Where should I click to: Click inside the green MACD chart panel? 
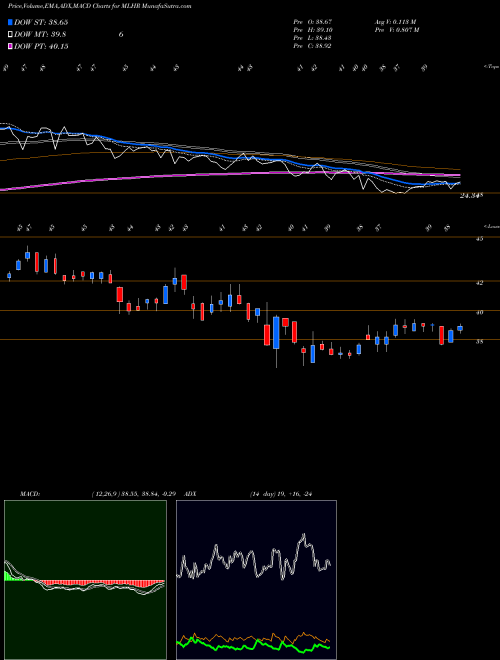tap(85, 580)
